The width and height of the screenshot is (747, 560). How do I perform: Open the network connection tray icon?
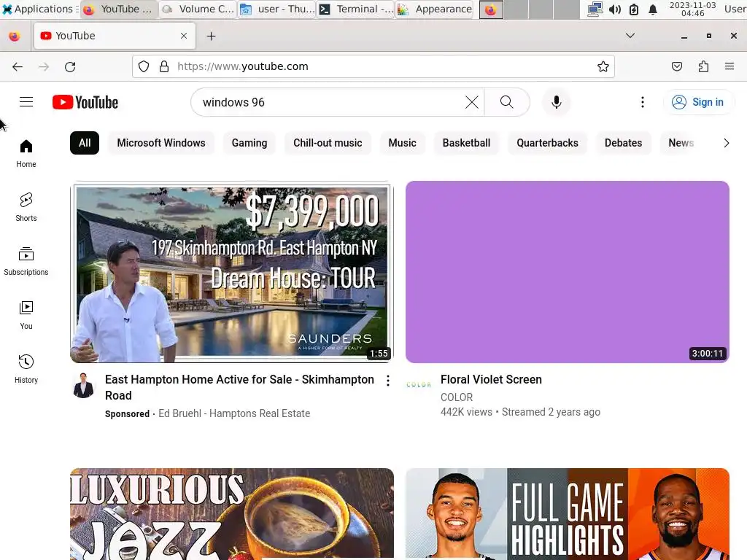[595, 9]
